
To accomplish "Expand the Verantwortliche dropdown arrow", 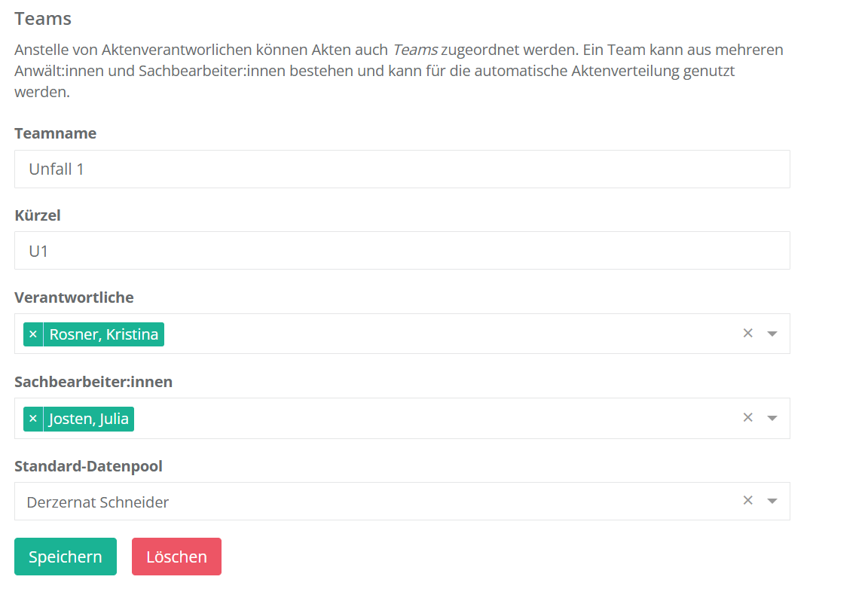I will point(772,334).
